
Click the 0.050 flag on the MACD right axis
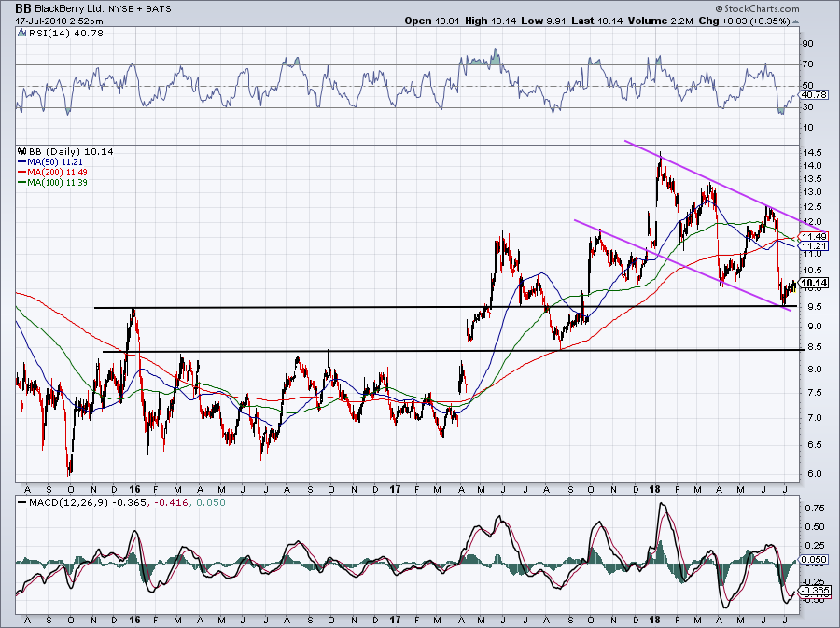pos(814,560)
